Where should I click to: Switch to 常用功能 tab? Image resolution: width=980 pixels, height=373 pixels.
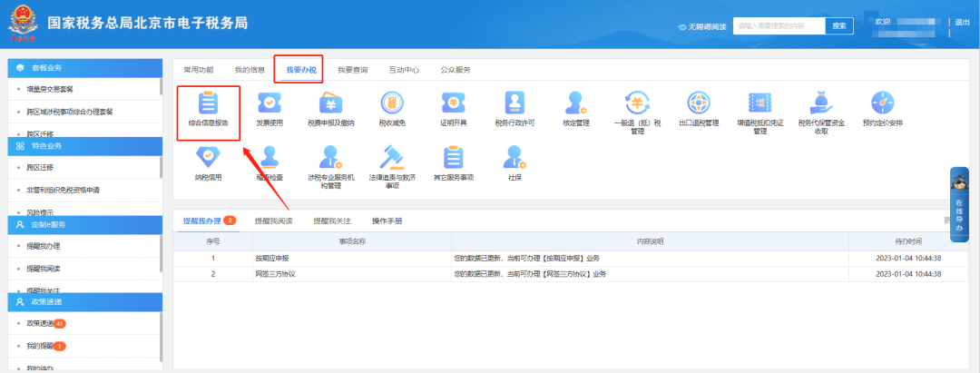[x=199, y=69]
